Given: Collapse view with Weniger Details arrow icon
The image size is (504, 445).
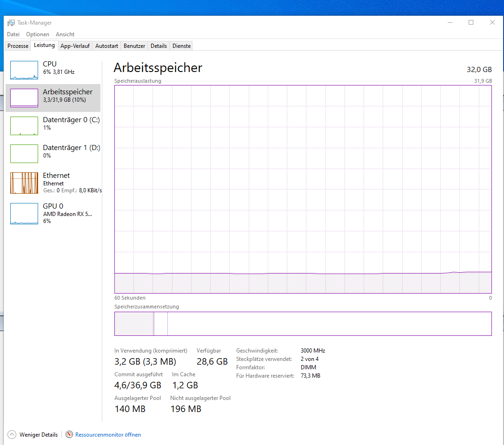Looking at the screenshot, I should (x=12, y=434).
